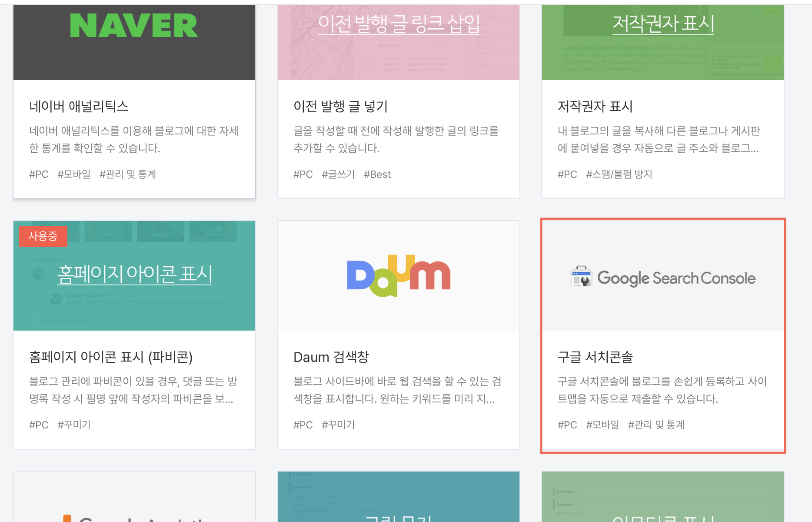The width and height of the screenshot is (812, 522).
Task: Select #PC tag under 저작권자 표시
Action: click(x=567, y=174)
